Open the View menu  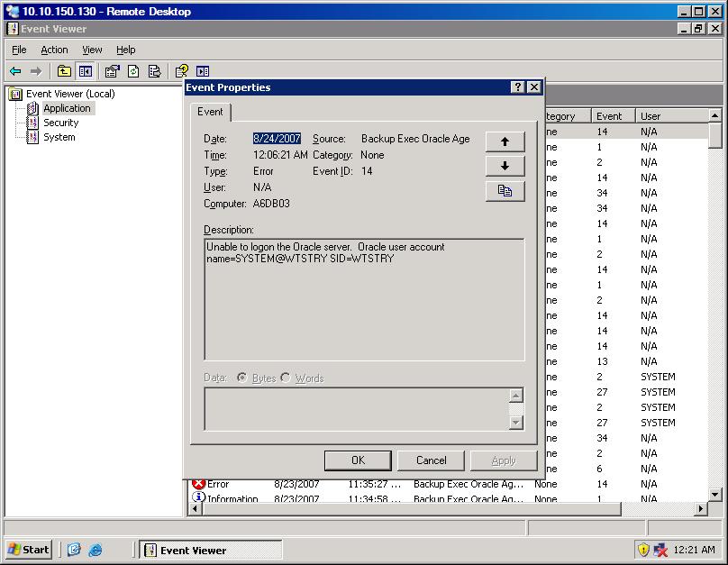click(x=92, y=50)
